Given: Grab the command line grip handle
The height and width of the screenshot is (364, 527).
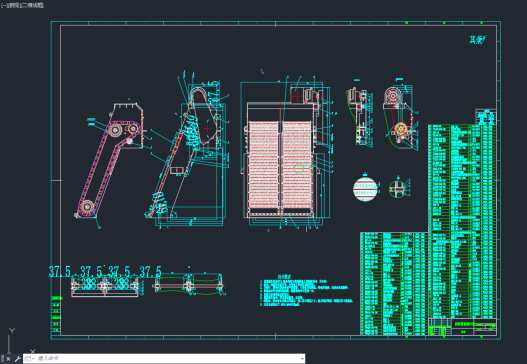Looking at the screenshot, I should (x=2, y=359).
